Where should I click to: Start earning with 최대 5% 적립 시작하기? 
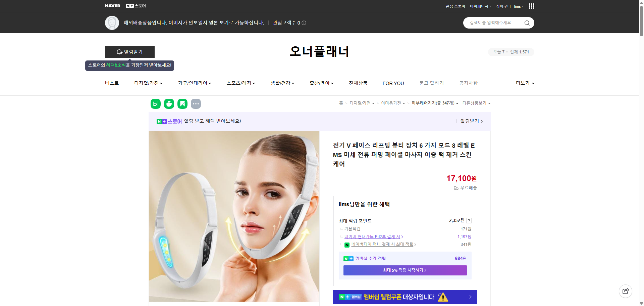(405, 270)
